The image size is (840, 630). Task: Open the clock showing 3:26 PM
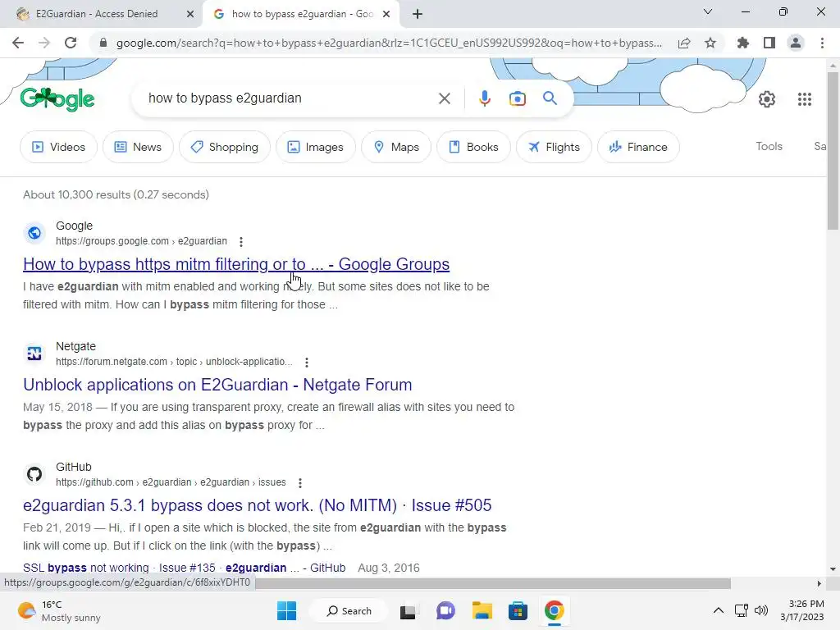802,610
